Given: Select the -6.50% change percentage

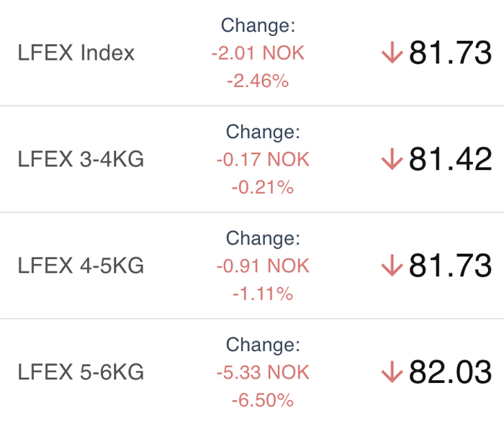Looking at the screenshot, I should coord(263,400).
